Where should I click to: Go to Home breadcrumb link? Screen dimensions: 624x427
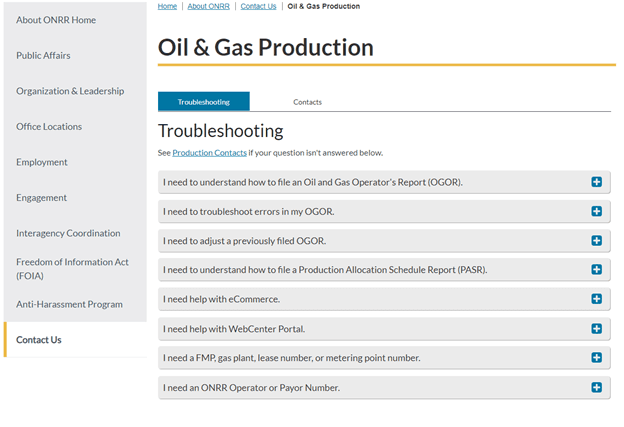(167, 6)
